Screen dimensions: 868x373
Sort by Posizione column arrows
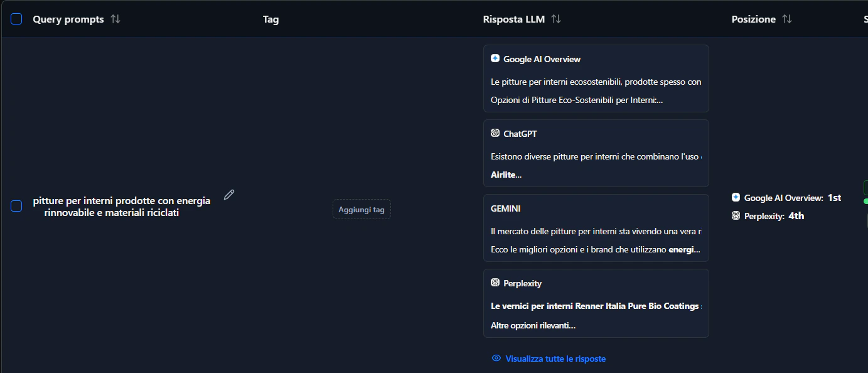[x=787, y=19]
